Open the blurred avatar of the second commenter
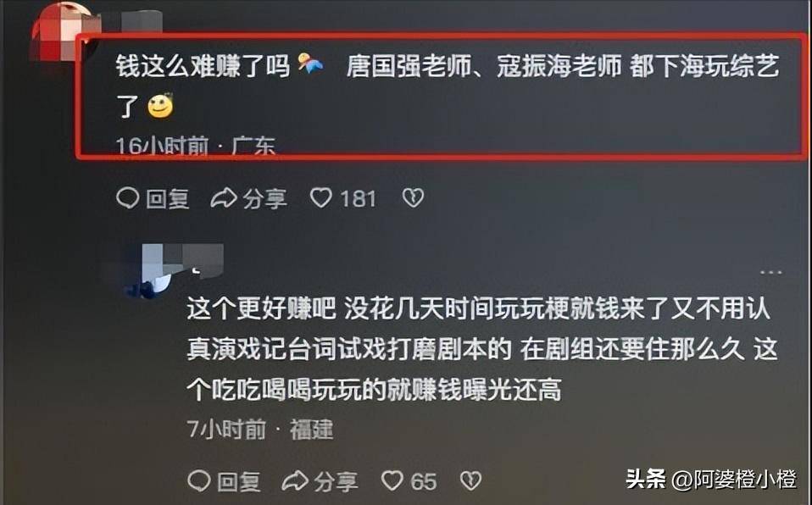 [175, 270]
